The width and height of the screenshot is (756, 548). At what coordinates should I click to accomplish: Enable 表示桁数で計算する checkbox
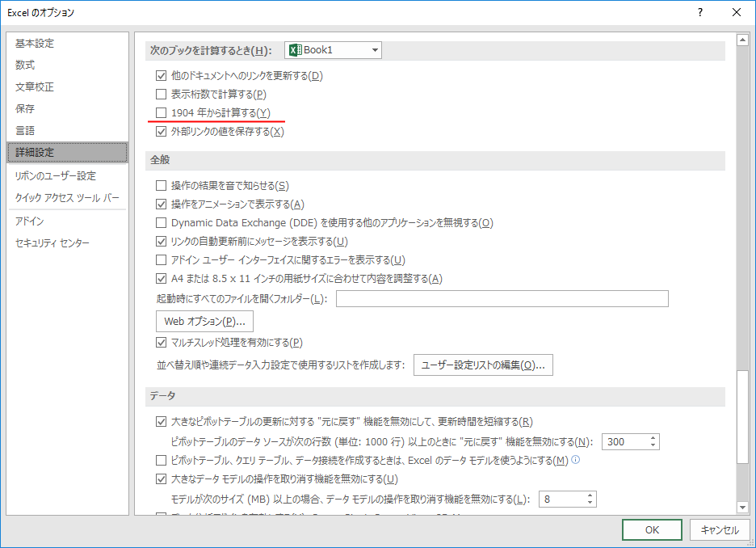coord(161,94)
